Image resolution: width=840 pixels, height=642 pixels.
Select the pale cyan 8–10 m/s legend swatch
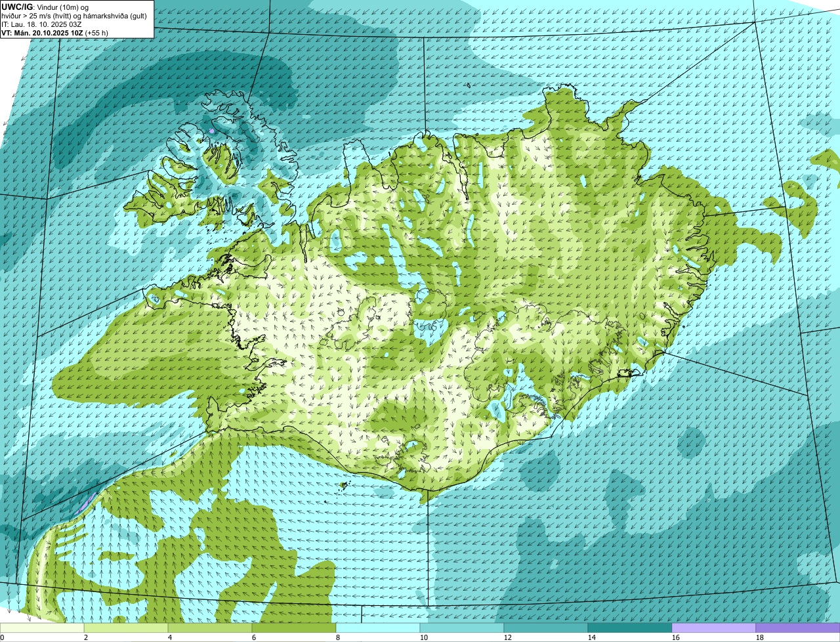click(x=378, y=628)
